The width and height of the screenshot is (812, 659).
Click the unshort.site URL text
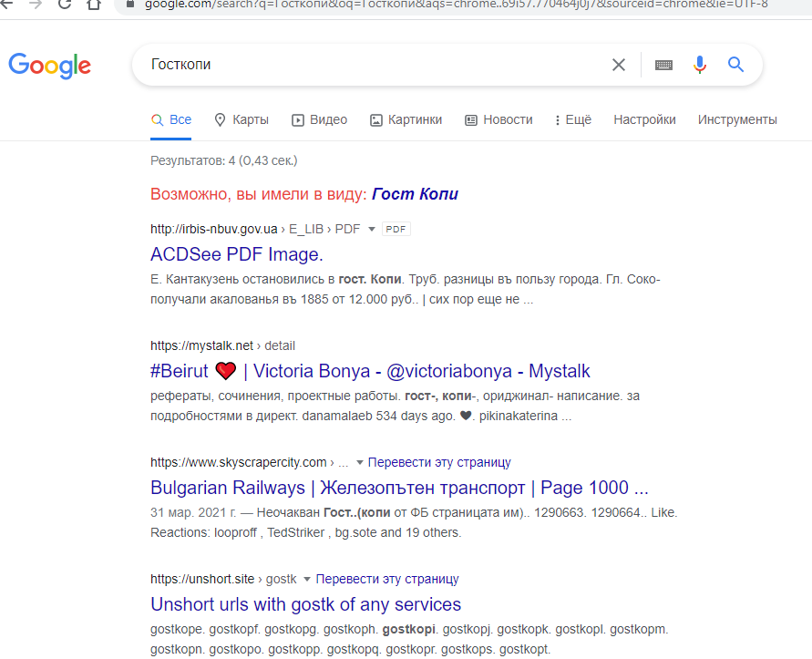coord(202,579)
